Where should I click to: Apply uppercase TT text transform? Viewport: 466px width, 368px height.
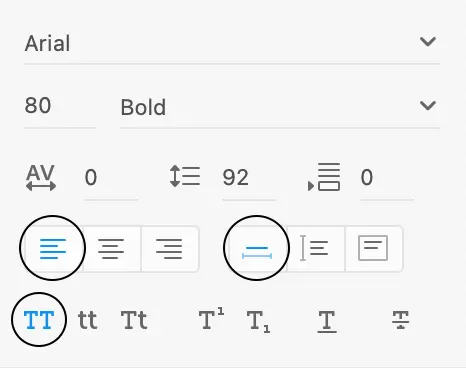pos(39,320)
